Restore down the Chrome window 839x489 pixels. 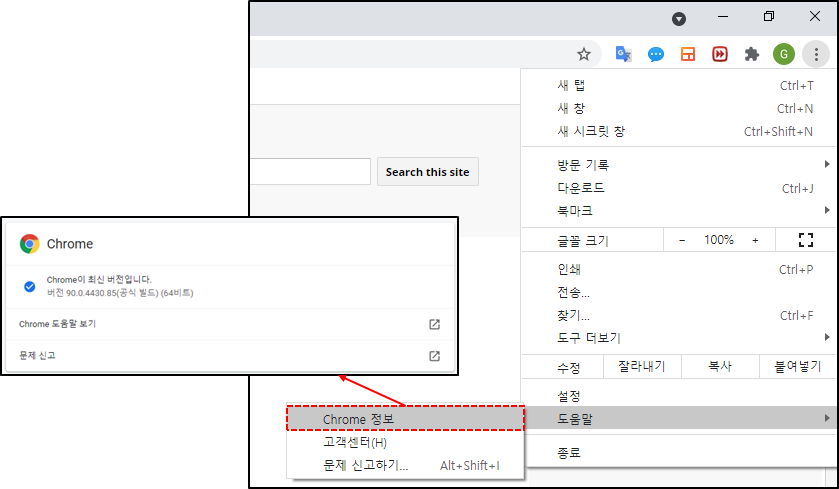[x=769, y=17]
